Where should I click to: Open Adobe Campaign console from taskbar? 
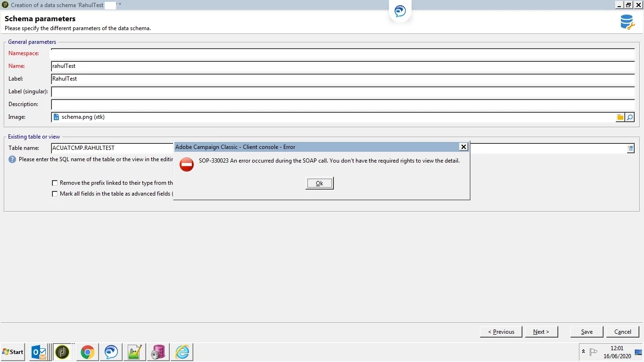click(111, 352)
